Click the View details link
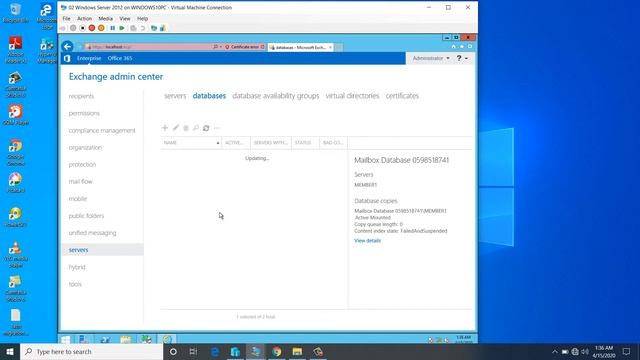This screenshot has height=360, width=640. click(x=367, y=241)
